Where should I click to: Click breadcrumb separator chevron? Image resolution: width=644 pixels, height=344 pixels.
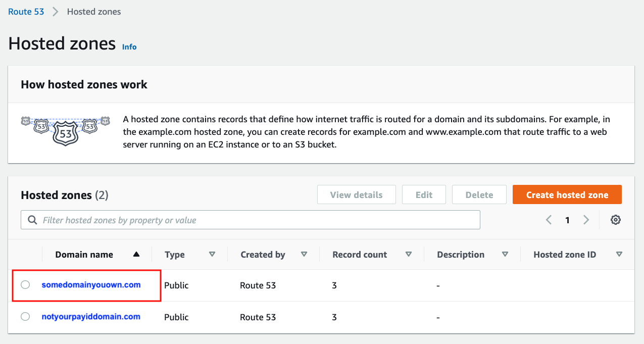(56, 12)
